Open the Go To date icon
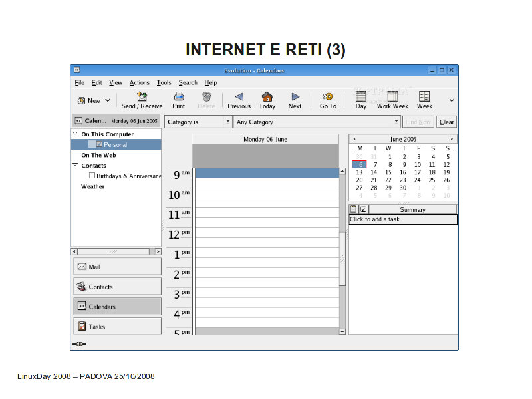The width and height of the screenshot is (532, 399). pyautogui.click(x=328, y=97)
